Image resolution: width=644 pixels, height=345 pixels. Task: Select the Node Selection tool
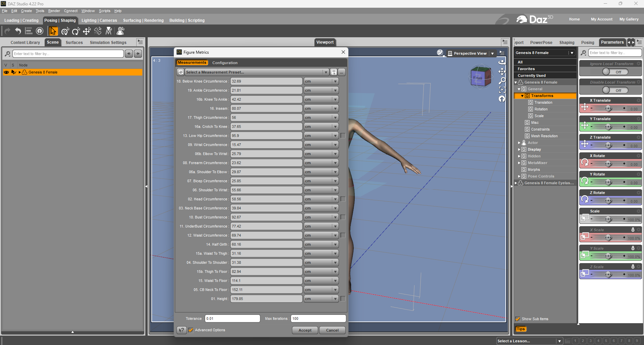click(x=53, y=31)
